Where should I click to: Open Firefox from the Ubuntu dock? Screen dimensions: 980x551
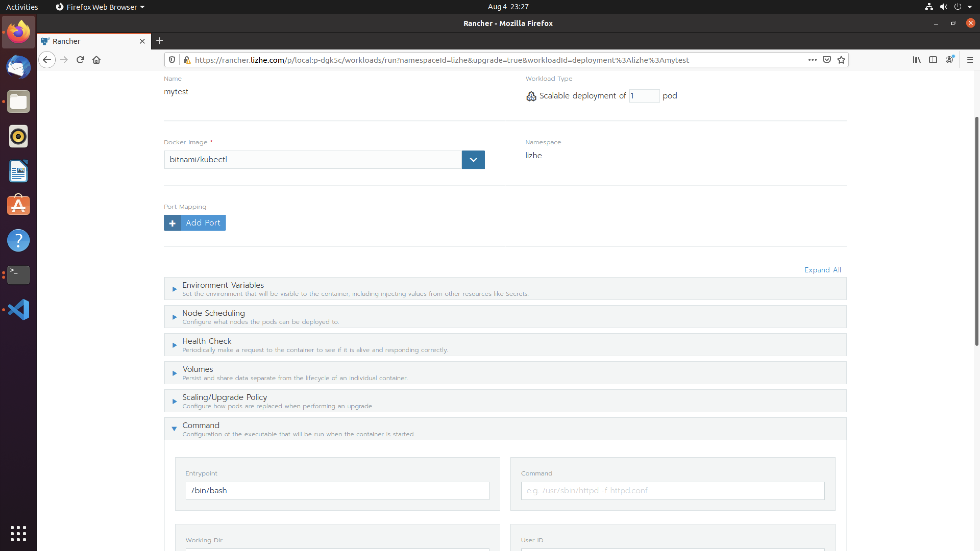tap(18, 32)
